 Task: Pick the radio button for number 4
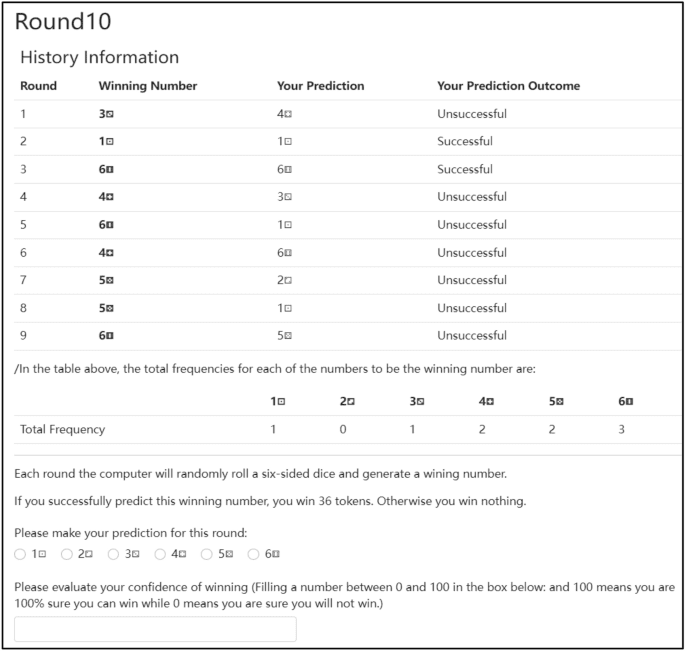[160, 553]
